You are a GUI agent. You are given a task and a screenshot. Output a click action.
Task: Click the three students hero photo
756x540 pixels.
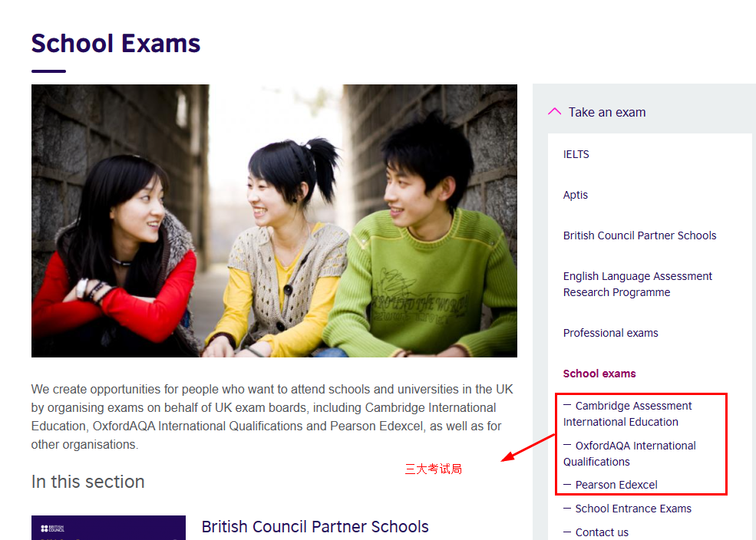[274, 221]
